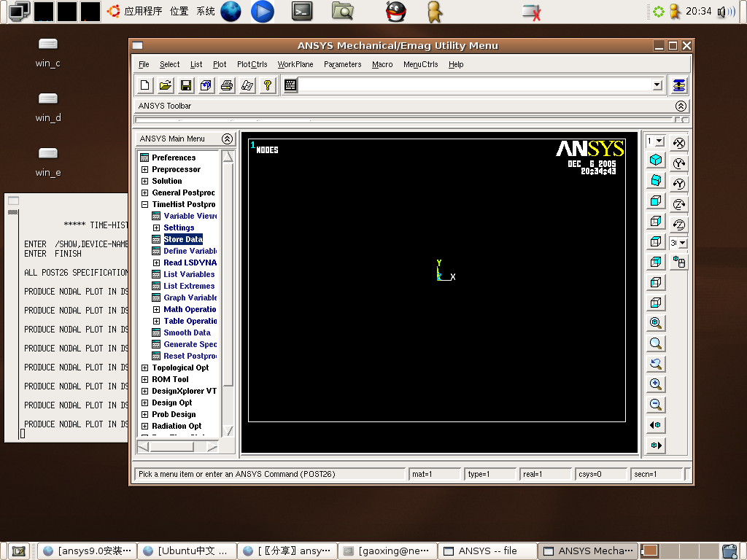Select Store Data in the main menu
This screenshot has height=560, width=747.
click(x=183, y=239)
